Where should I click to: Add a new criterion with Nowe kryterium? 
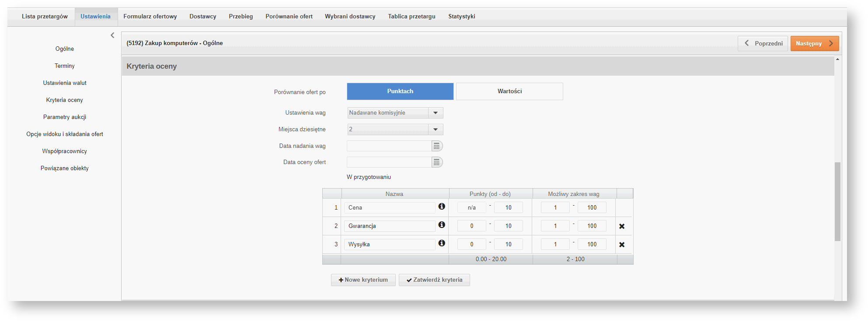(363, 280)
